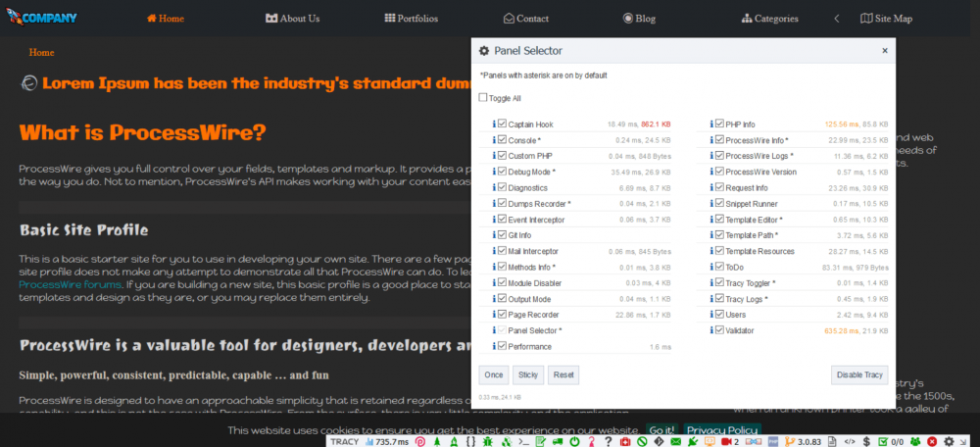Open the bug Debug Mode icon in Tracy bar

(486, 442)
